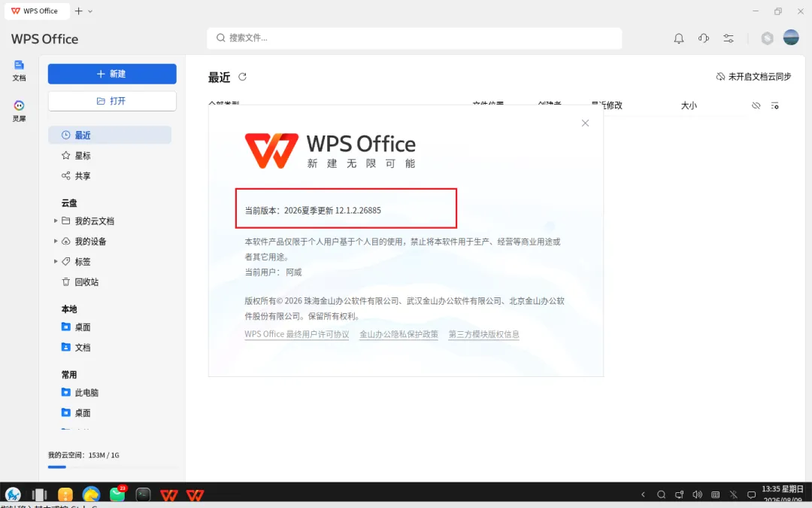Click the 新建 new document button
This screenshot has width=812, height=508.
112,74
